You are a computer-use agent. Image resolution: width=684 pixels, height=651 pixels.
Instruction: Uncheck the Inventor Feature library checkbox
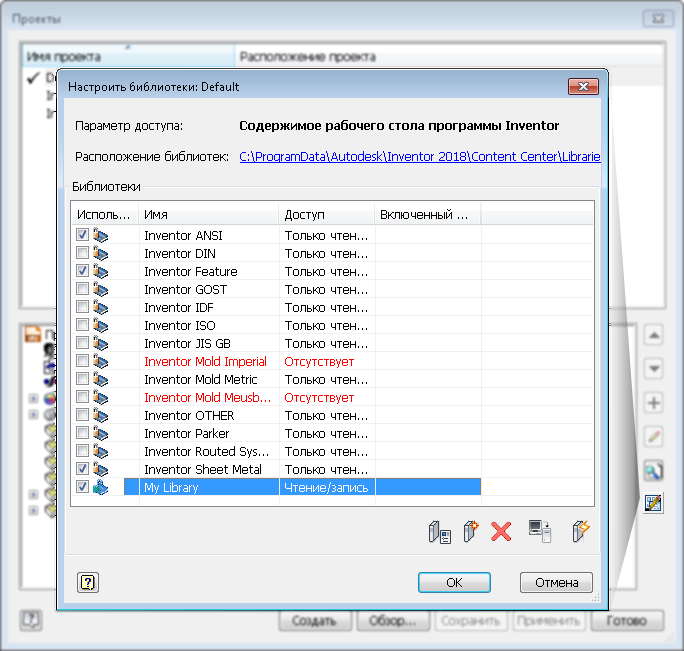coord(82,271)
